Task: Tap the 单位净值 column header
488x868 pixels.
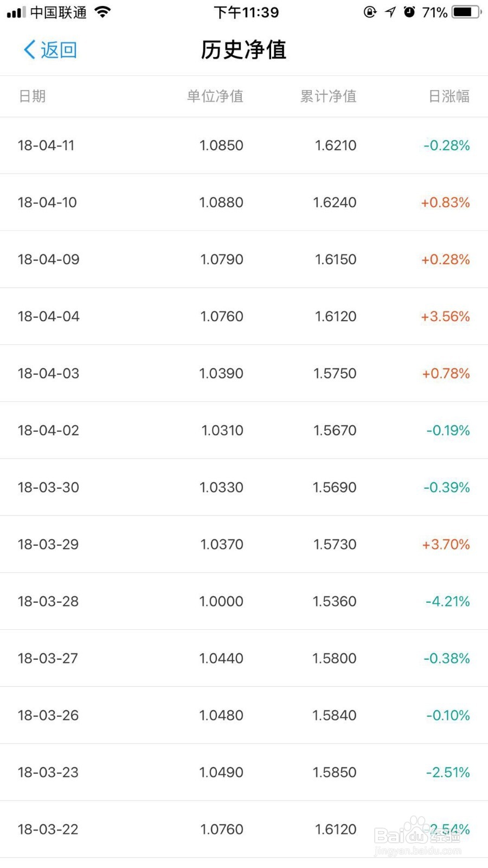Action: (x=215, y=96)
